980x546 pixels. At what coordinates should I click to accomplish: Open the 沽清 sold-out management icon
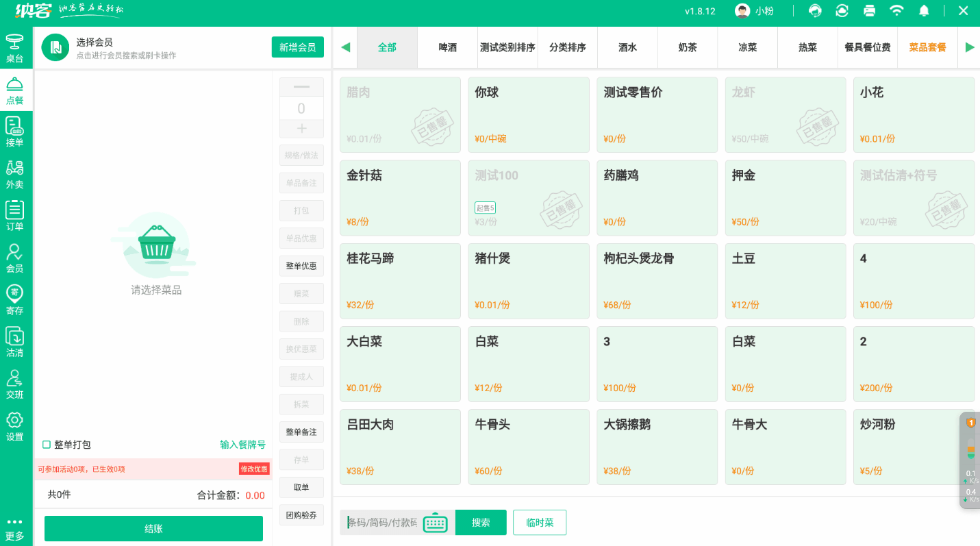pyautogui.click(x=15, y=341)
